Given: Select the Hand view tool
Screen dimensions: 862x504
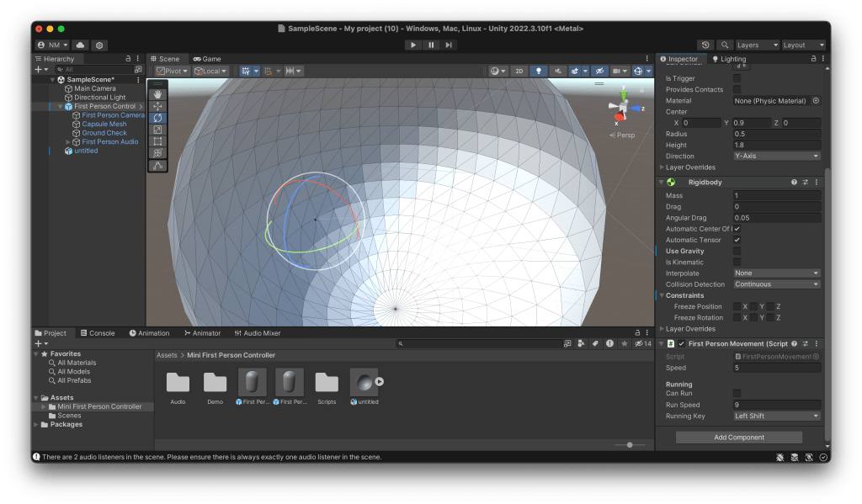Looking at the screenshot, I should [157, 94].
